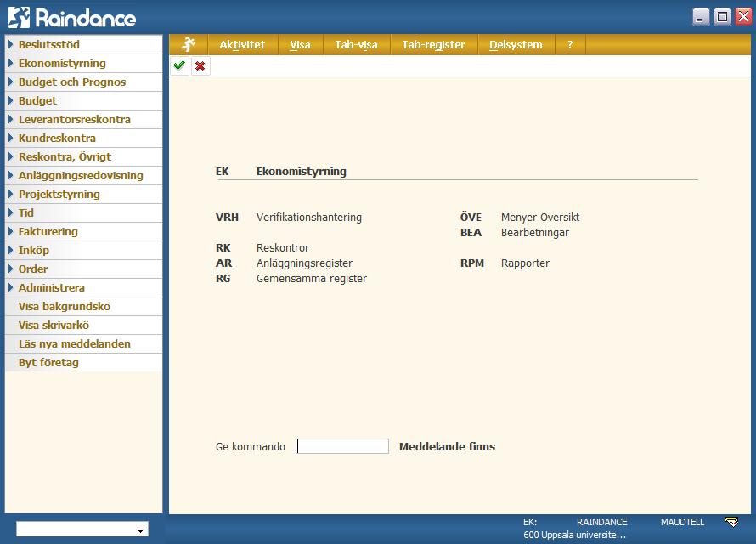Click the message envelope icon in status bar

(x=731, y=522)
